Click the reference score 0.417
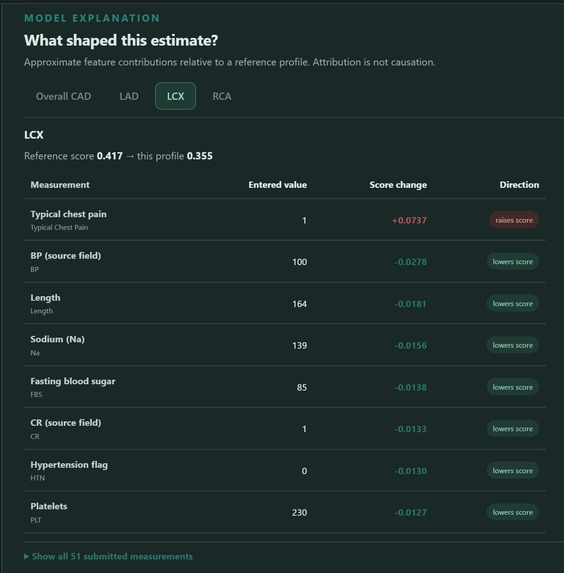This screenshot has height=573, width=564. click(x=110, y=156)
